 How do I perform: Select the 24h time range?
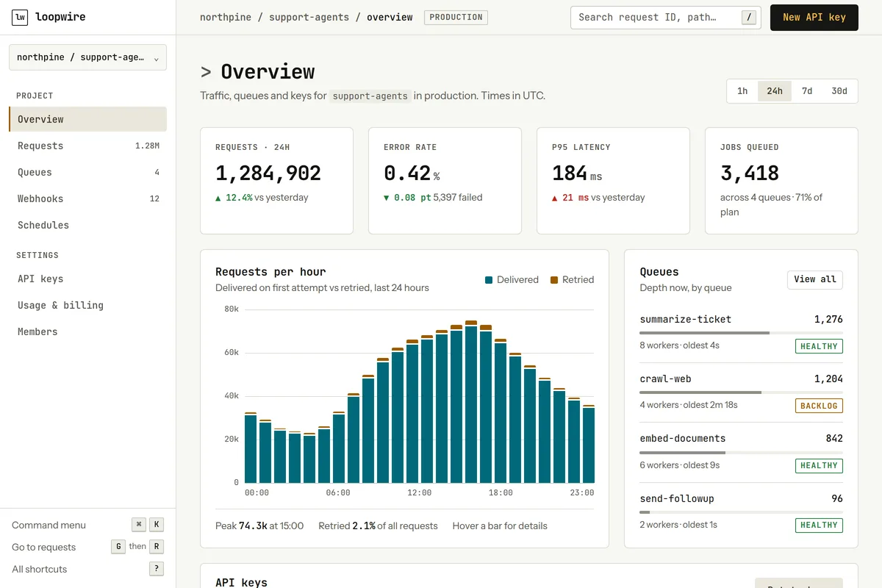775,91
